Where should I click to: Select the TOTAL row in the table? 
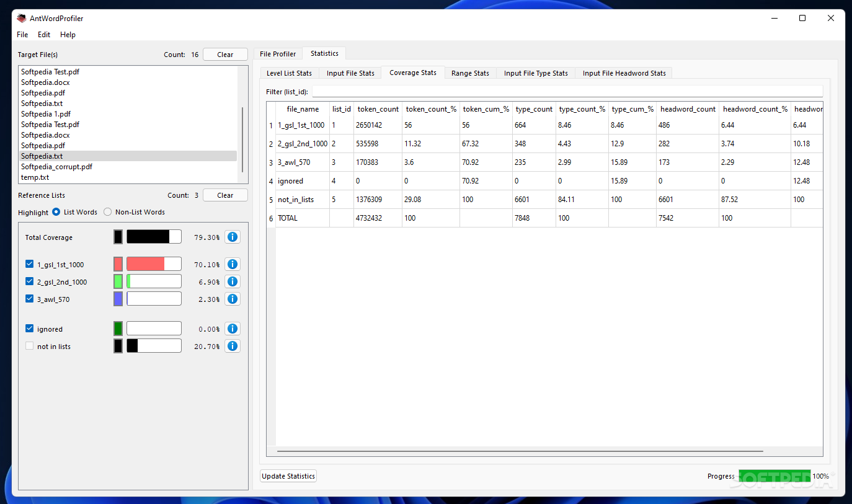303,218
